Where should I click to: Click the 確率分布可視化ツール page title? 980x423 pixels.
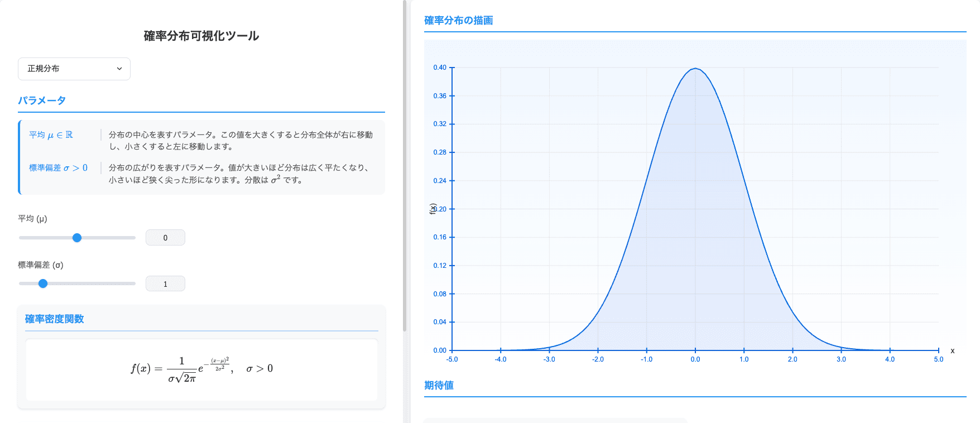click(x=201, y=36)
